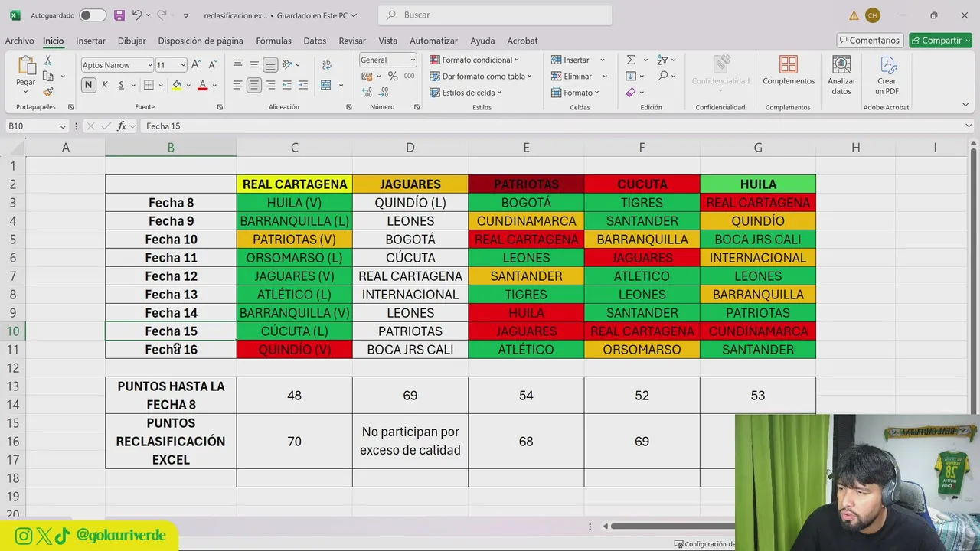
Task: Increase font size with the larger A icon
Action: pos(196,65)
